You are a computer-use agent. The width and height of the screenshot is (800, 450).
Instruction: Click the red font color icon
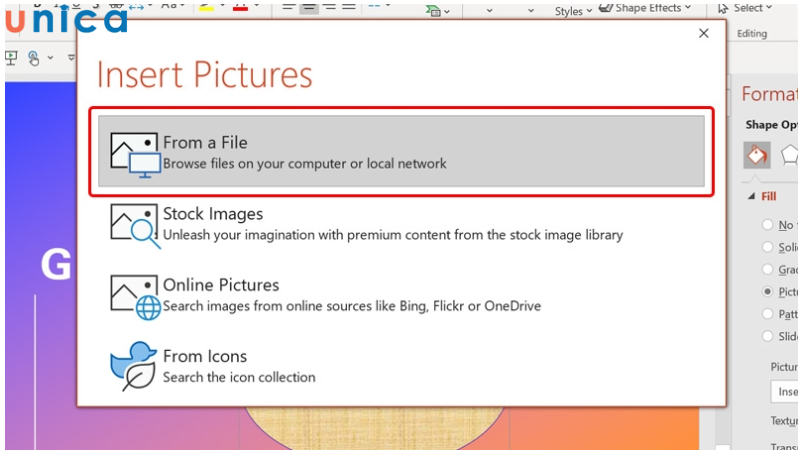coord(240,6)
